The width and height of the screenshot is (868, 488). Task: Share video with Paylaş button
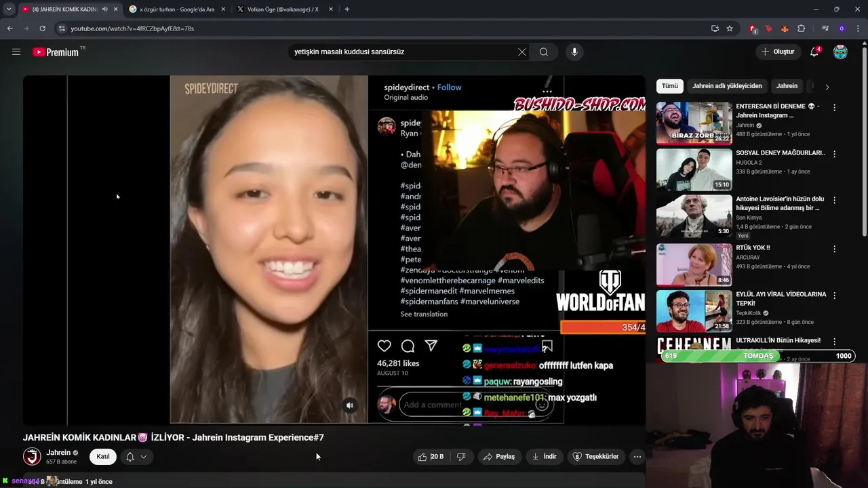[x=498, y=457]
